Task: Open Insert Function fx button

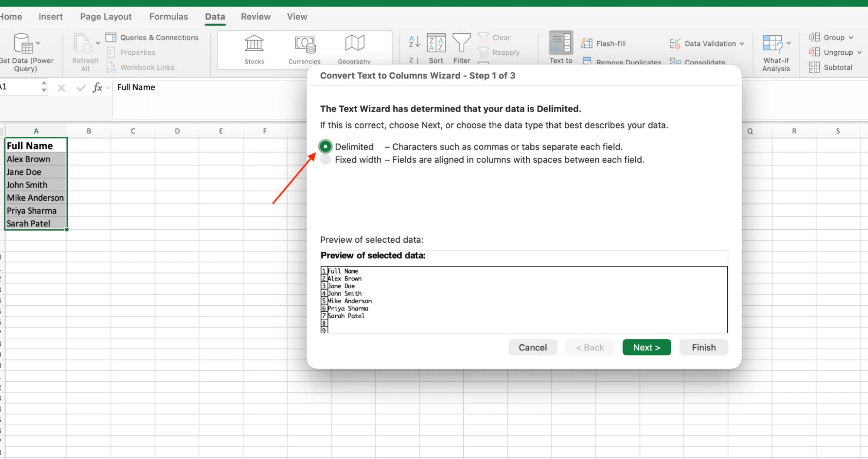Action: tap(97, 88)
